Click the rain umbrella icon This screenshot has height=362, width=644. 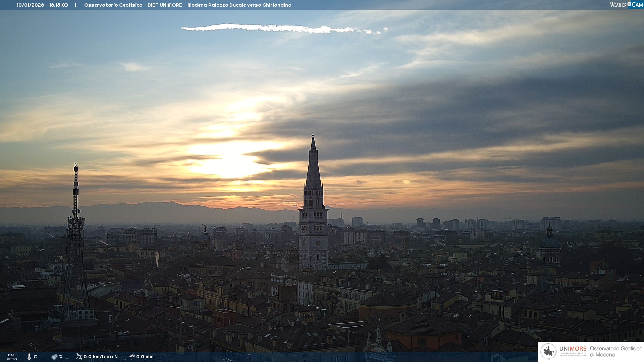pyautogui.click(x=132, y=357)
